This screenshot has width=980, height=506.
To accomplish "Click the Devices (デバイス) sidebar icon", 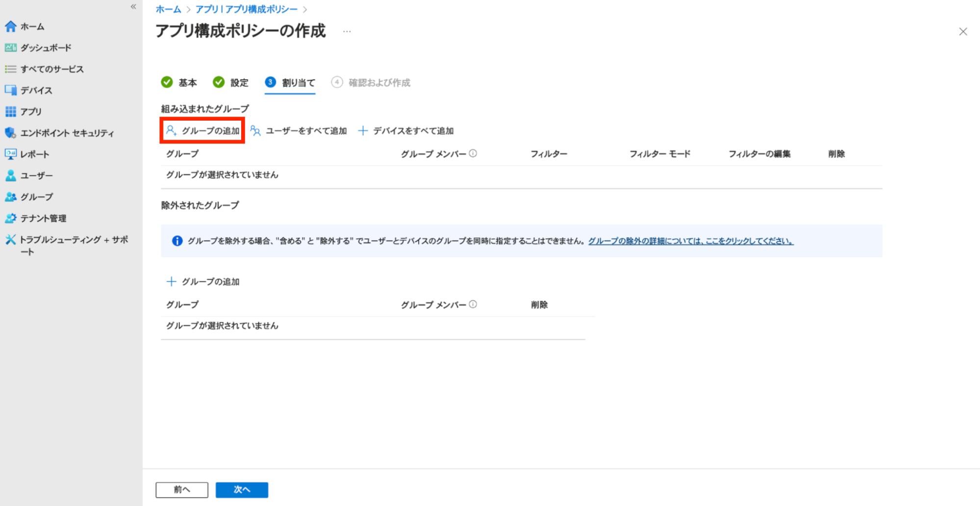I will coord(11,90).
